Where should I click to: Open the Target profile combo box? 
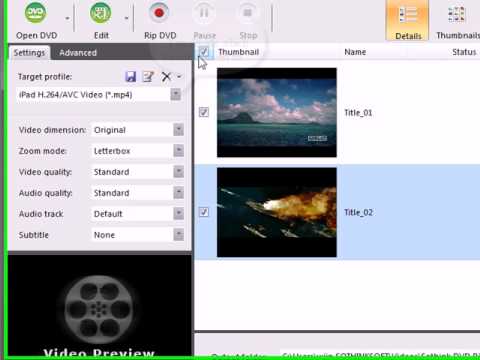coord(99,95)
